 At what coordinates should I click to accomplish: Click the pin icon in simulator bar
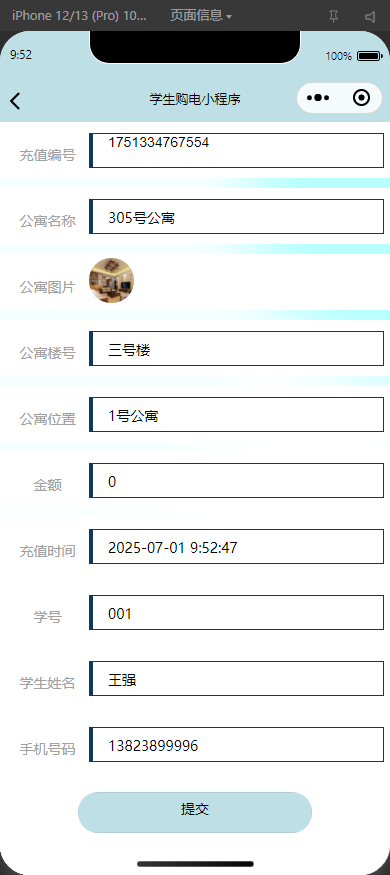(334, 16)
